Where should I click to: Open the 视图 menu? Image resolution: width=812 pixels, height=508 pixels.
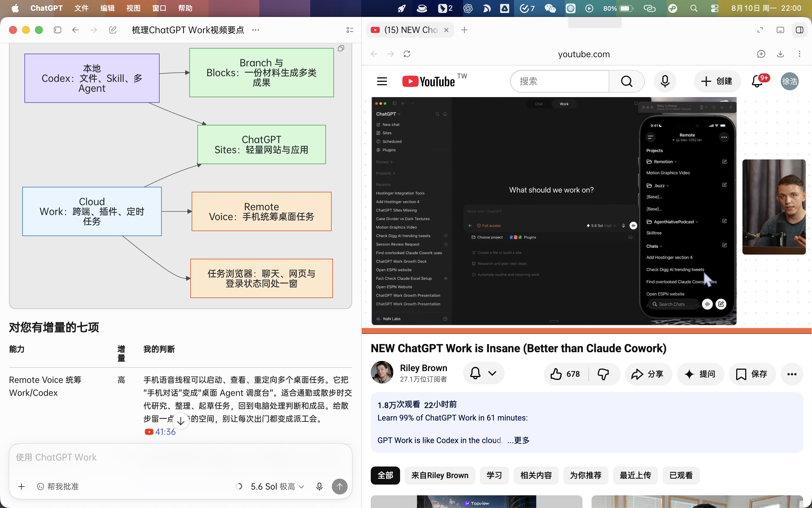point(133,8)
